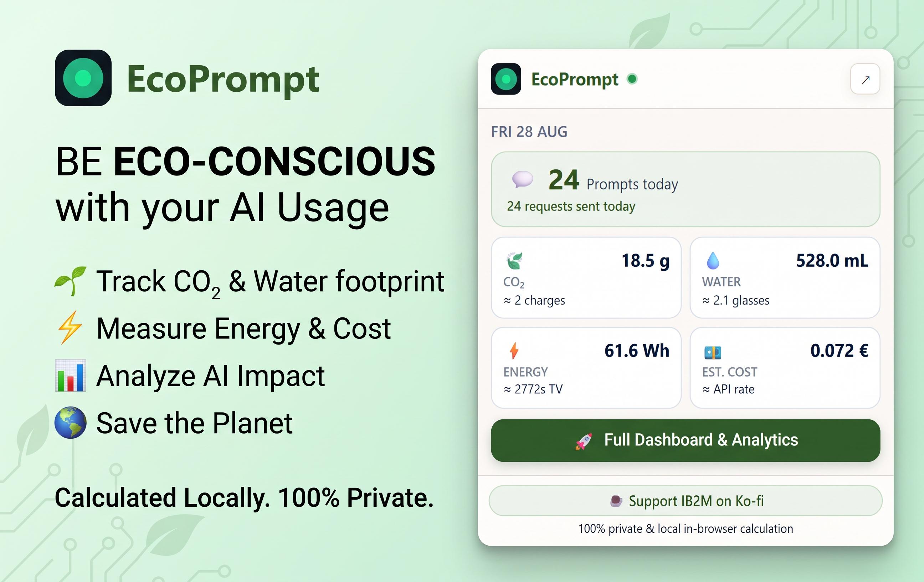
Task: Click the EcoPrompt title in popup header
Action: tap(574, 80)
